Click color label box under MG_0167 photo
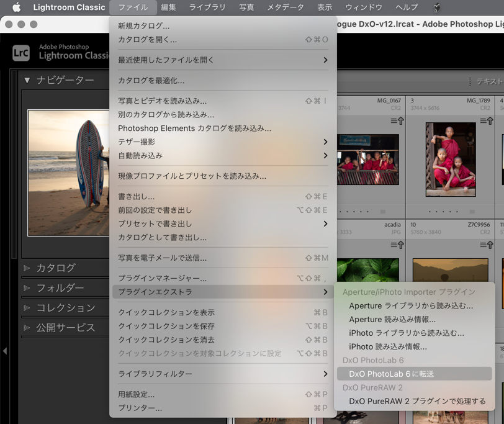This screenshot has height=424, width=504. click(x=383, y=212)
